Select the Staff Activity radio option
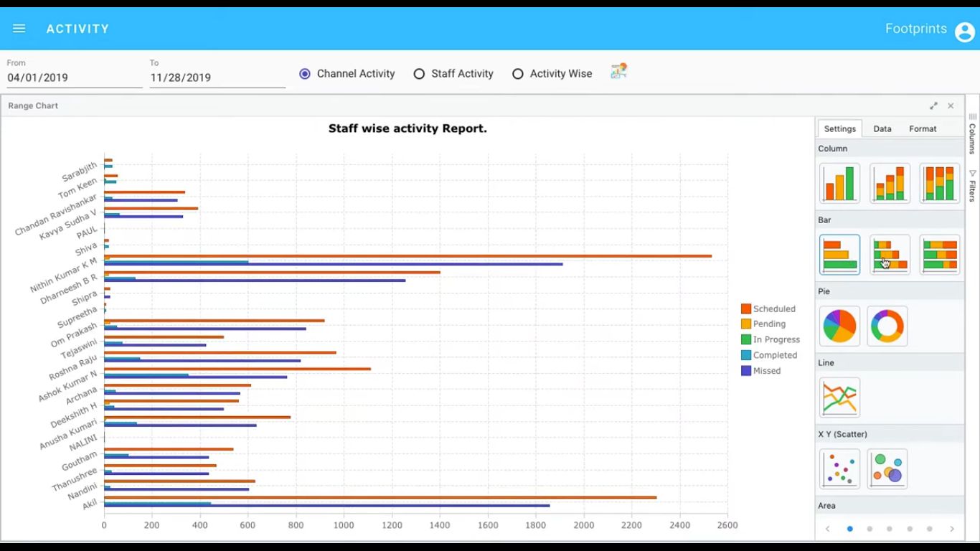Viewport: 980px width, 551px height. 420,74
